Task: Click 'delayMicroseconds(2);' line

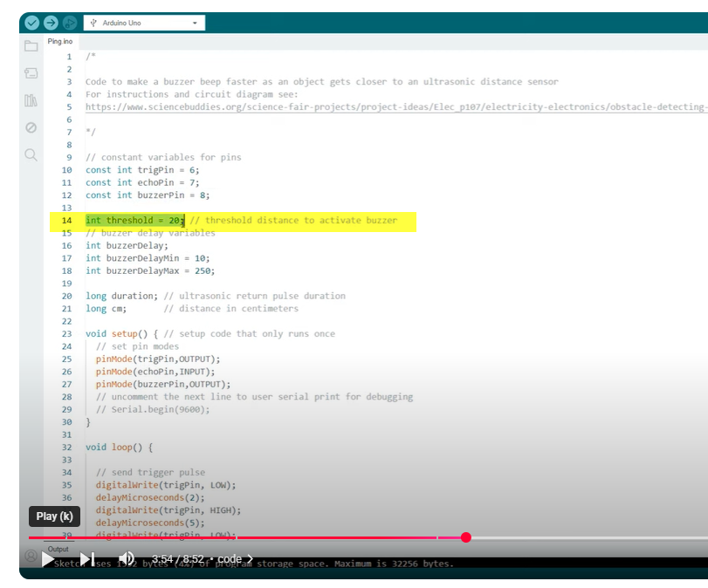Action: [150, 498]
